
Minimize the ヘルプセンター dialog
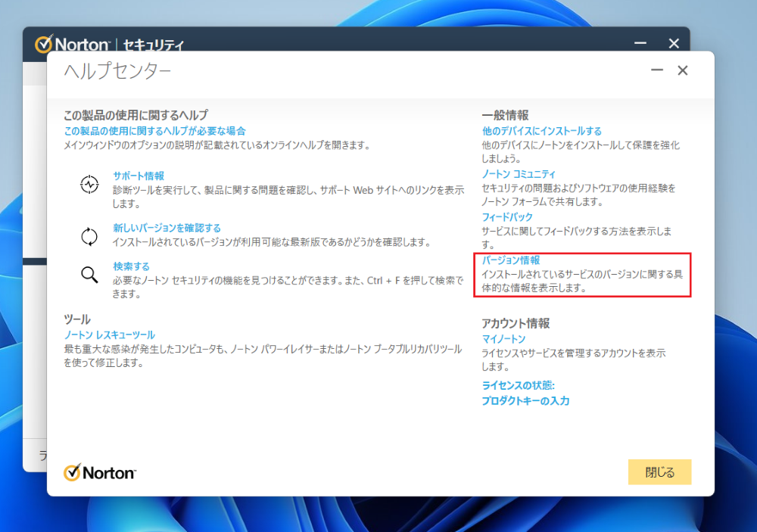coord(656,70)
